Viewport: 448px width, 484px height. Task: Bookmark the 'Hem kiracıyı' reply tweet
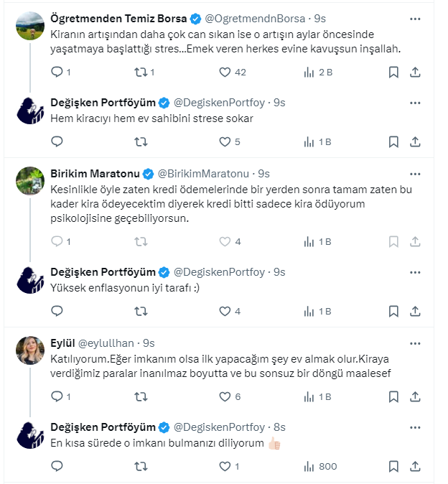[x=393, y=141]
